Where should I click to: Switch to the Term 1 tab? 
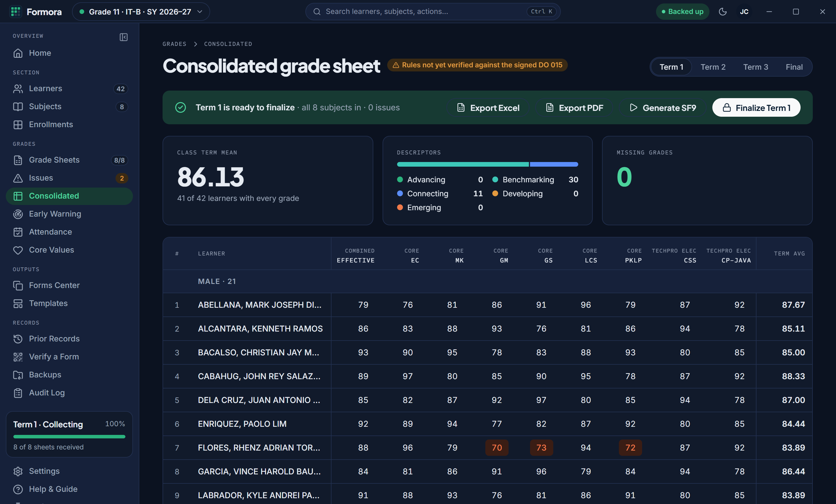pos(671,67)
